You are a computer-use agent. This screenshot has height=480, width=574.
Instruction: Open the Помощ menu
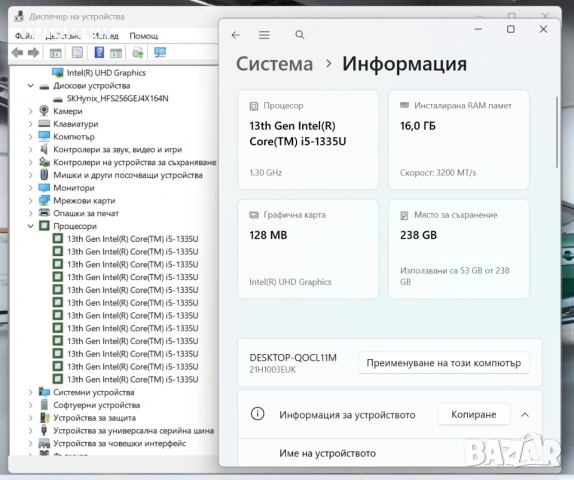point(144,36)
